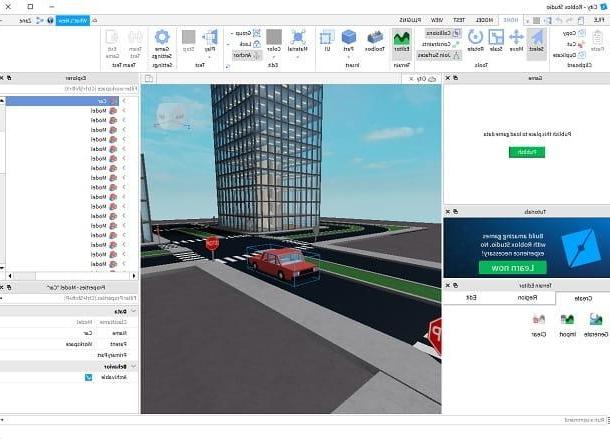Screen dimensions: 610x439
Task: Switch to the VIEW ribbon tab
Action: click(437, 20)
